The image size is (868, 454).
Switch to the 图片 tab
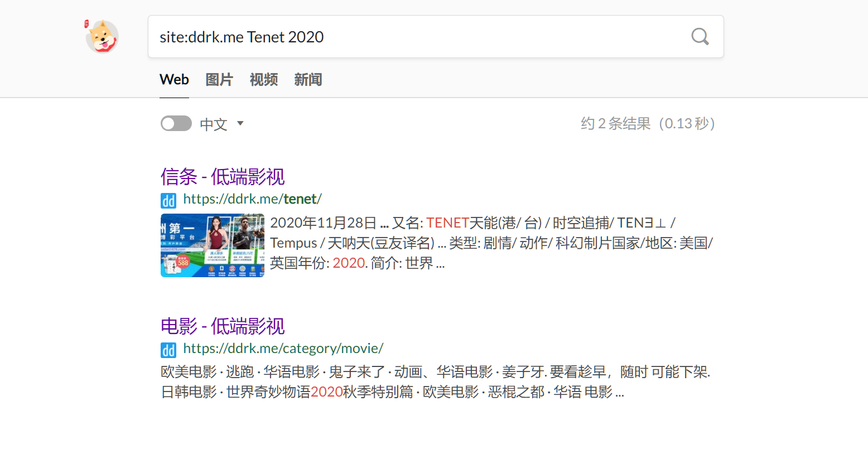219,80
